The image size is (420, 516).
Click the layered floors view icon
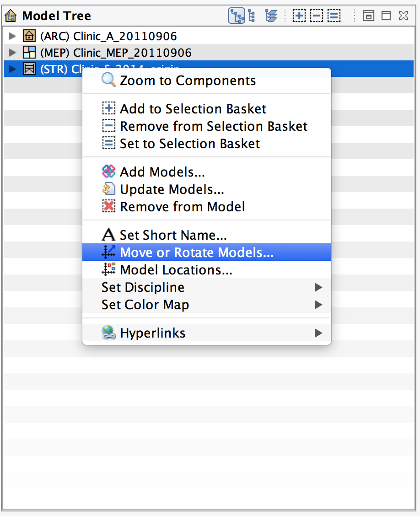[x=271, y=15]
